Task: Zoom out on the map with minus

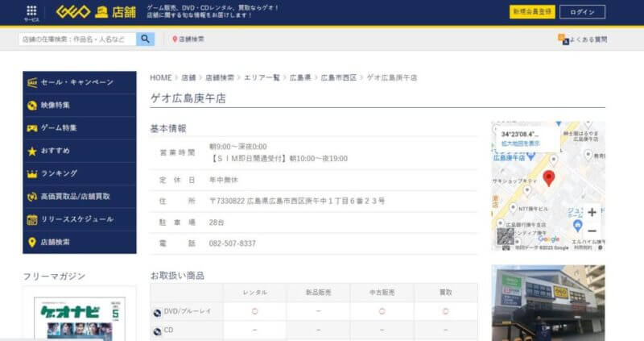Action: 592,231
